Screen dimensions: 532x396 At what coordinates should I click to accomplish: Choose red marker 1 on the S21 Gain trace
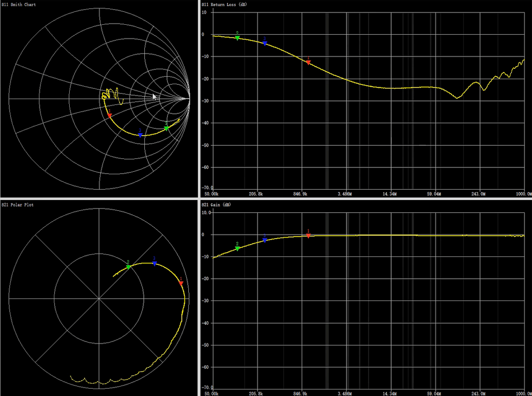(x=308, y=235)
